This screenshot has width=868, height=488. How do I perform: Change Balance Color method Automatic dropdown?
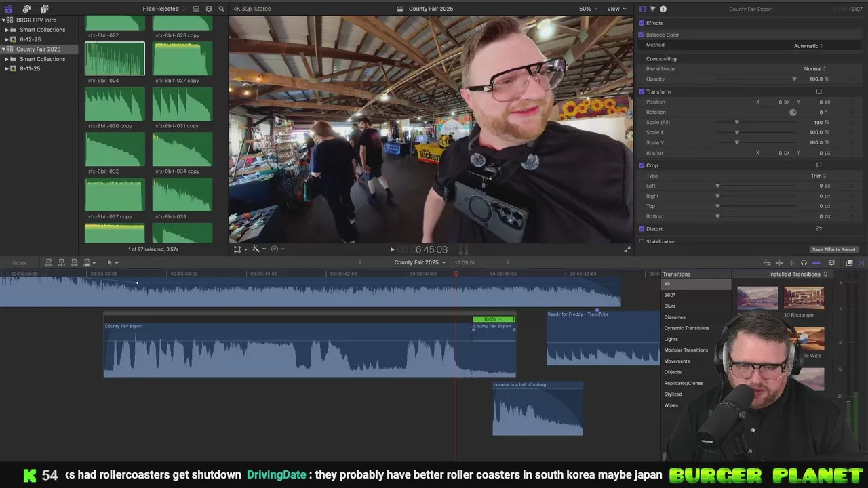(x=808, y=46)
